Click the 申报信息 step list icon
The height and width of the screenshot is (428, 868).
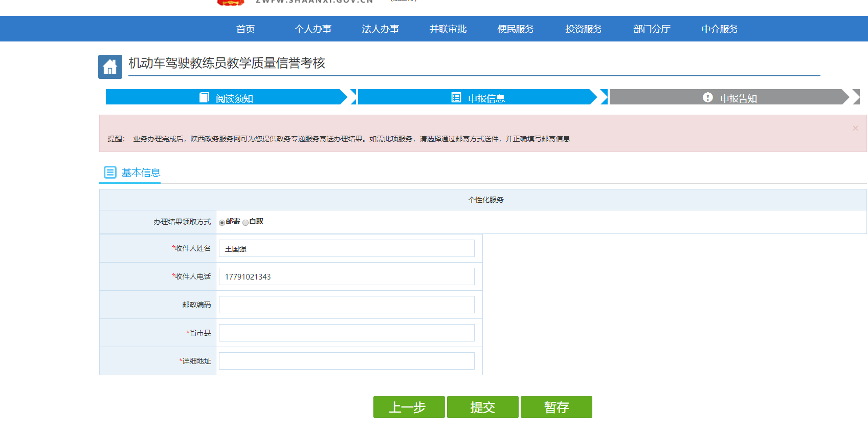pos(456,97)
